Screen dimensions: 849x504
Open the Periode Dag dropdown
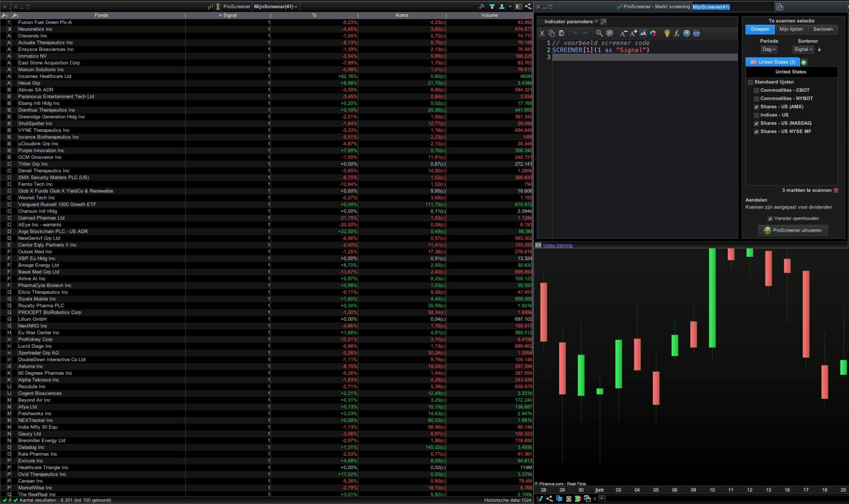769,49
